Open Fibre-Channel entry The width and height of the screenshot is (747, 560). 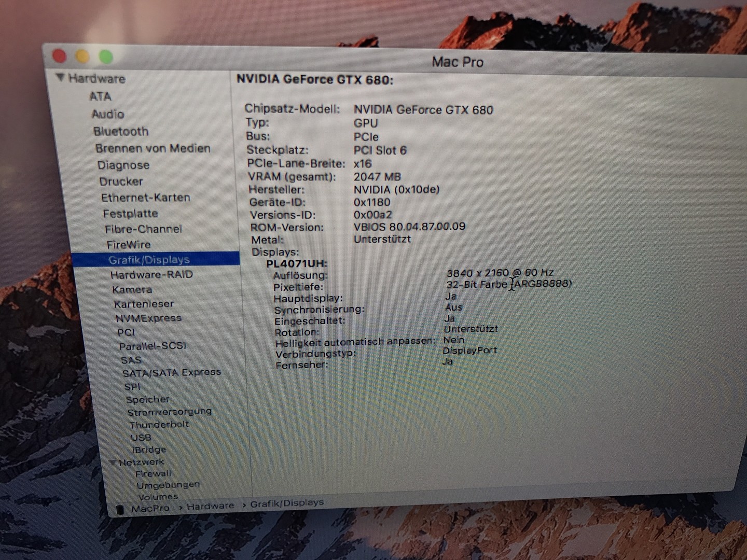[x=144, y=229]
